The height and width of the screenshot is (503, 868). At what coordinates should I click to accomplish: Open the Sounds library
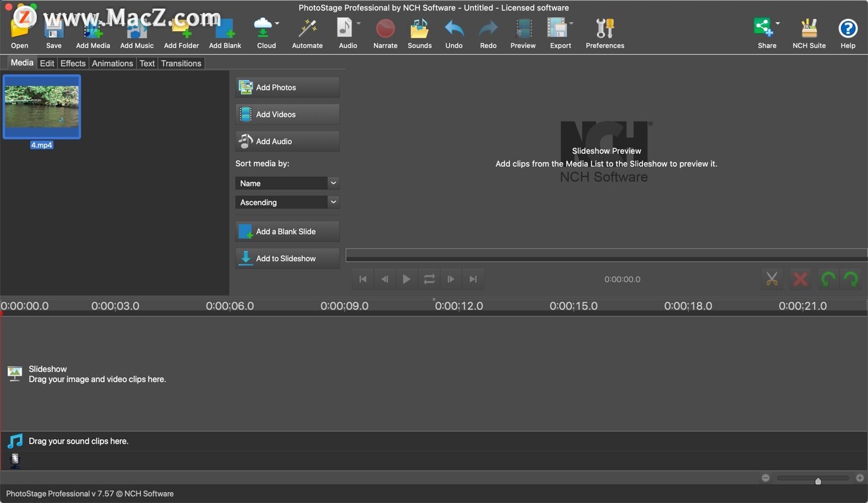pyautogui.click(x=420, y=33)
